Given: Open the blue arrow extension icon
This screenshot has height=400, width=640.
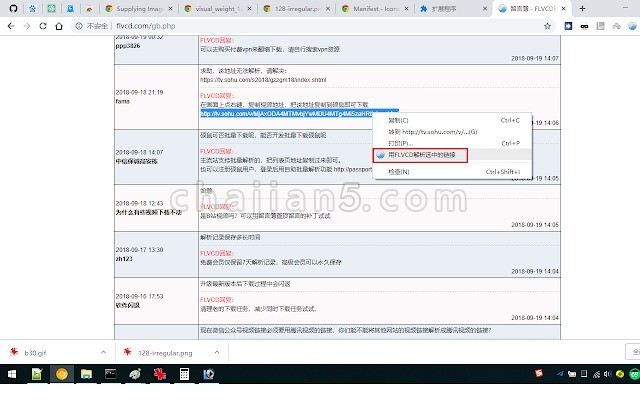Looking at the screenshot, I should click(568, 26).
